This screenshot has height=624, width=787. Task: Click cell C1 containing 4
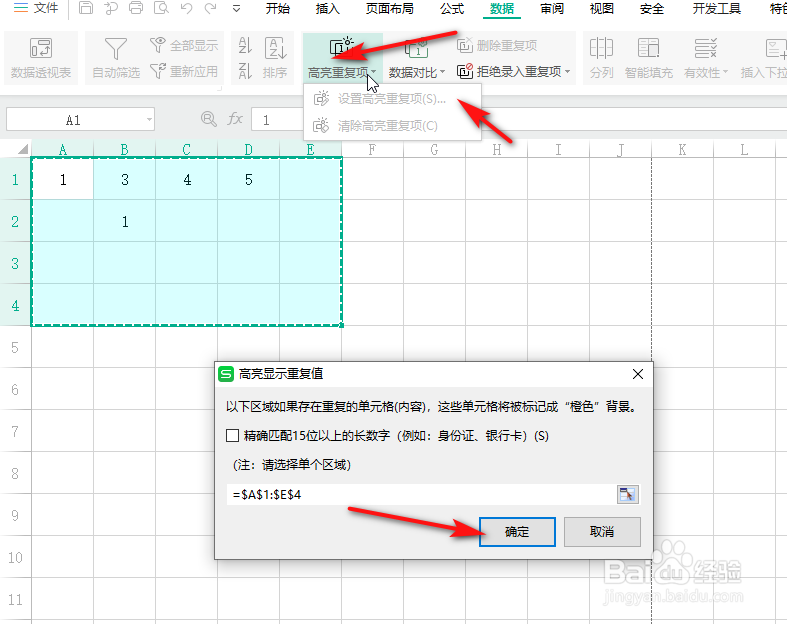click(187, 179)
